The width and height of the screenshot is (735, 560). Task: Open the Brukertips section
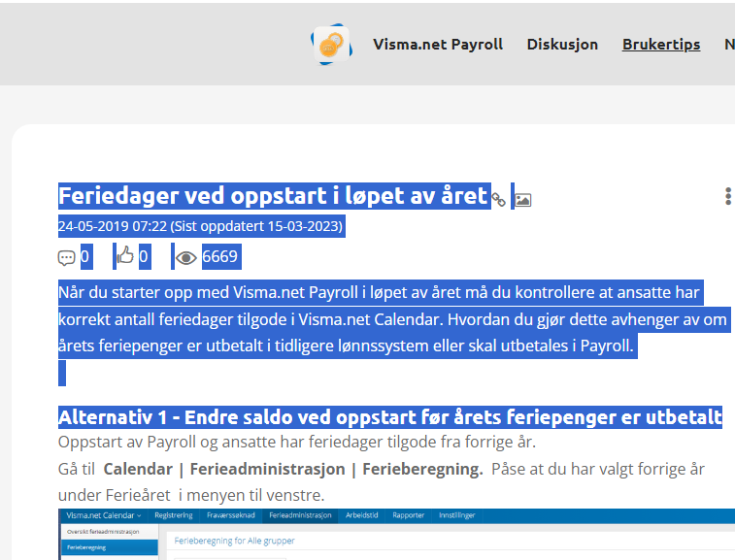pos(661,45)
